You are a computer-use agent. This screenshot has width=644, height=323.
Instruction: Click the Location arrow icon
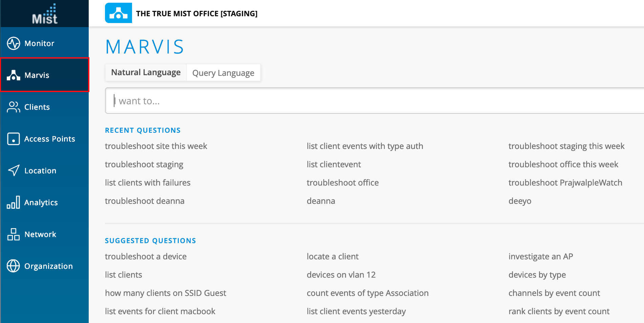14,171
